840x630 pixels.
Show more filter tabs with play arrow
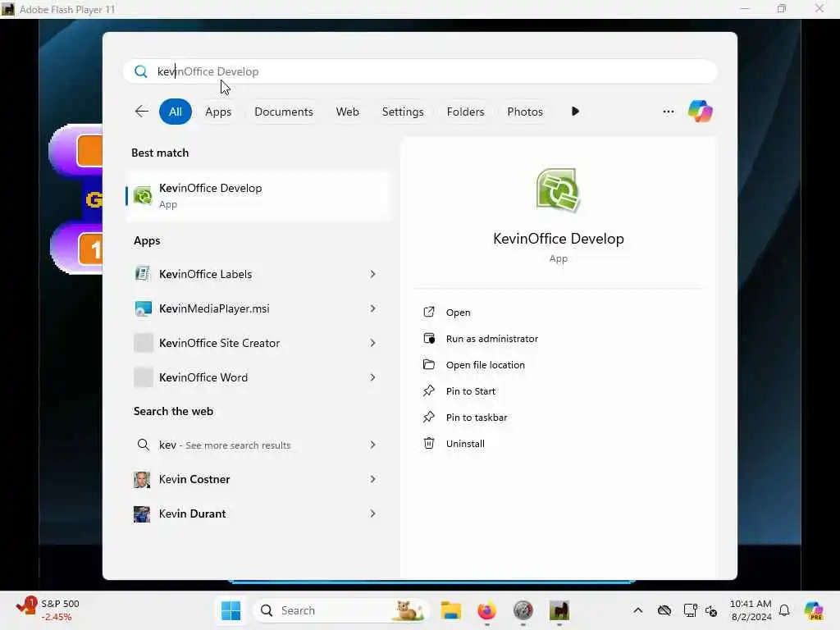[x=575, y=112]
